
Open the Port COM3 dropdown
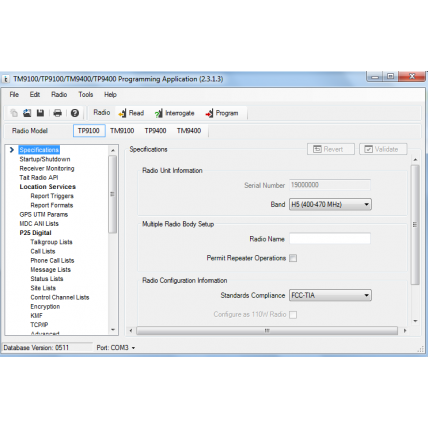pyautogui.click(x=116, y=348)
